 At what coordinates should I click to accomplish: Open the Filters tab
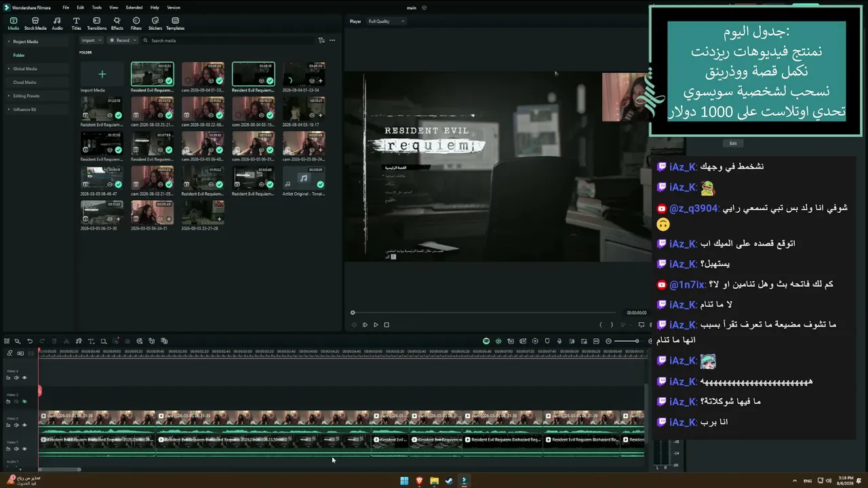(x=136, y=24)
